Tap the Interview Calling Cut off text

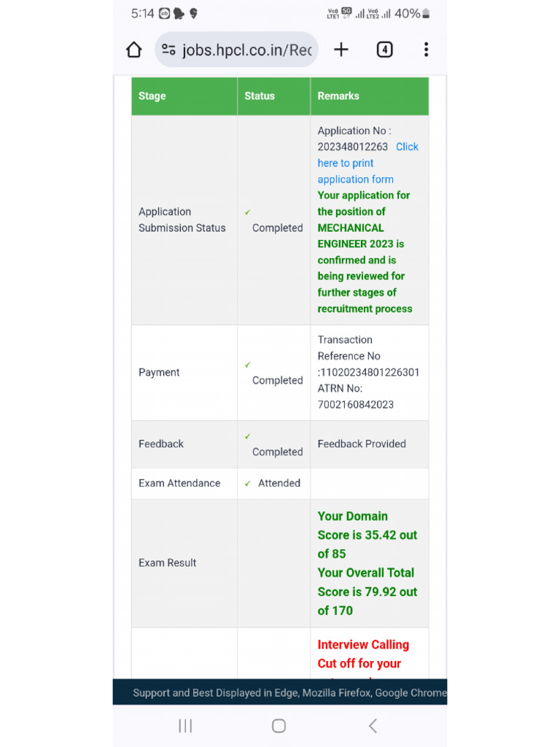tap(362, 654)
